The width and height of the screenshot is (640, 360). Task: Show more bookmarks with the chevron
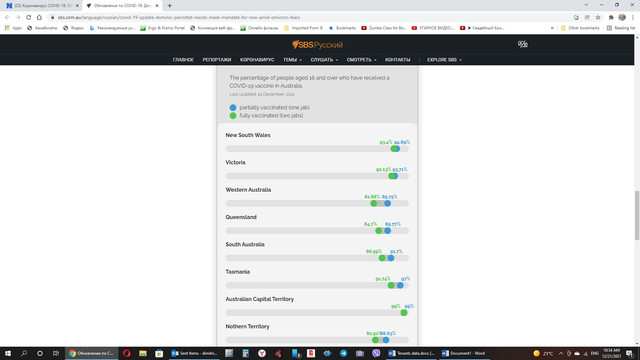pos(552,28)
